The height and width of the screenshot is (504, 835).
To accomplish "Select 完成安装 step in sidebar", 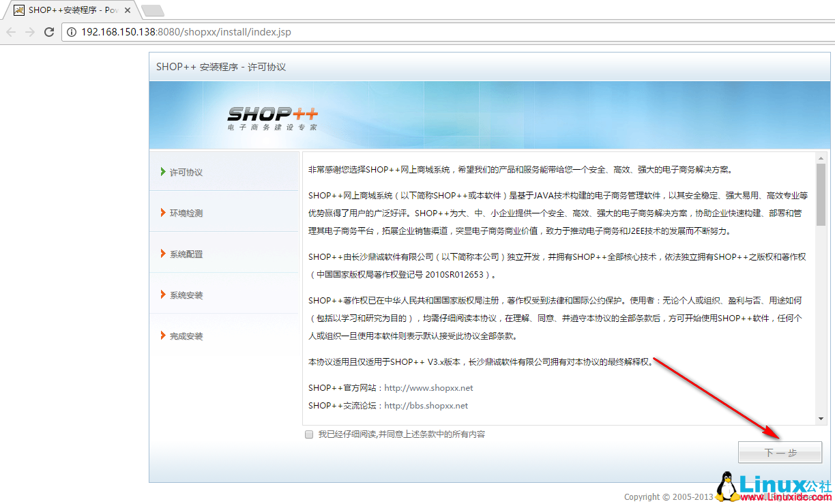I will (186, 336).
